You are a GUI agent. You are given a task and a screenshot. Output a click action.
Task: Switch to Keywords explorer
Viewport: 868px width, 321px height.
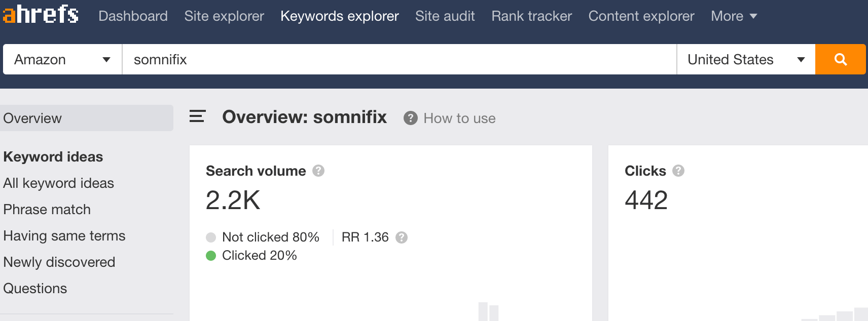[x=339, y=16]
